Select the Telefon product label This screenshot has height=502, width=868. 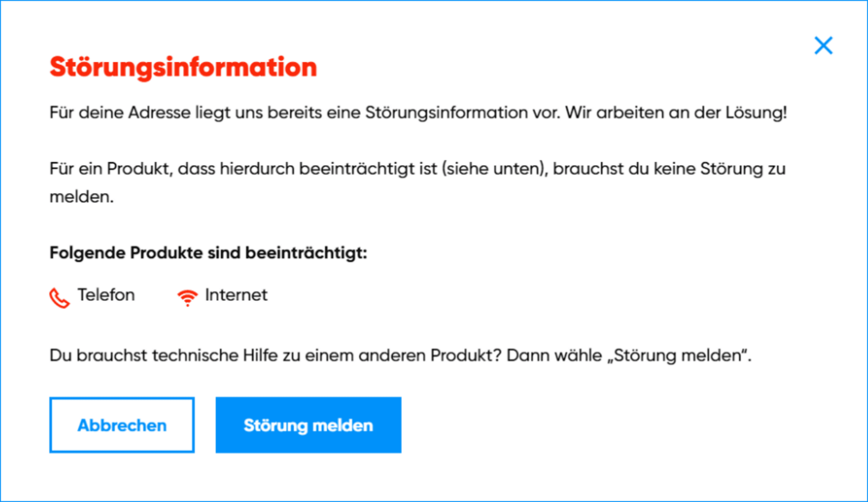coord(106,295)
